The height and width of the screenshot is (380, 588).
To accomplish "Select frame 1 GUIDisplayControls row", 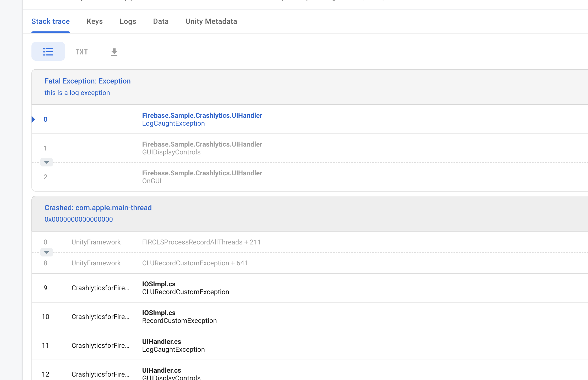I will (202, 148).
